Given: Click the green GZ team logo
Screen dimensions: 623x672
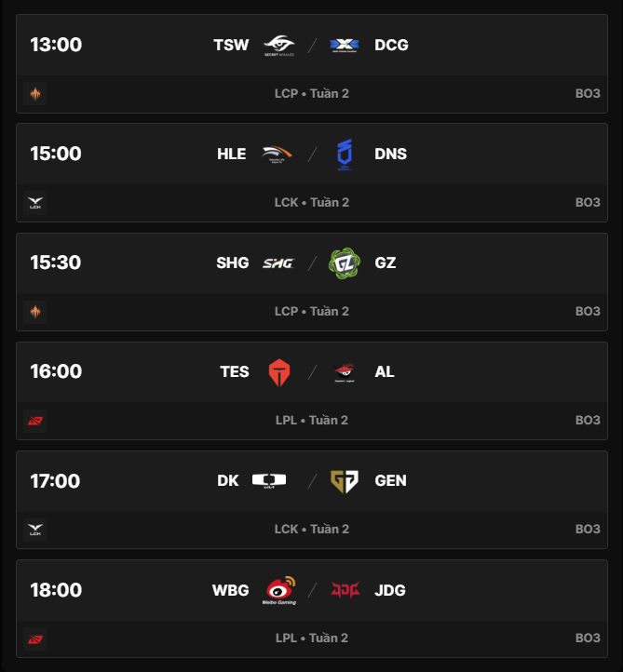Looking at the screenshot, I should tap(345, 262).
